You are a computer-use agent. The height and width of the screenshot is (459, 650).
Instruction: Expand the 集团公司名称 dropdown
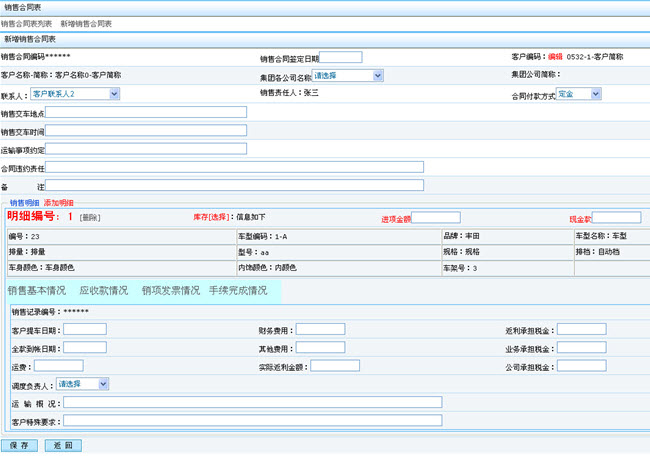[348, 75]
